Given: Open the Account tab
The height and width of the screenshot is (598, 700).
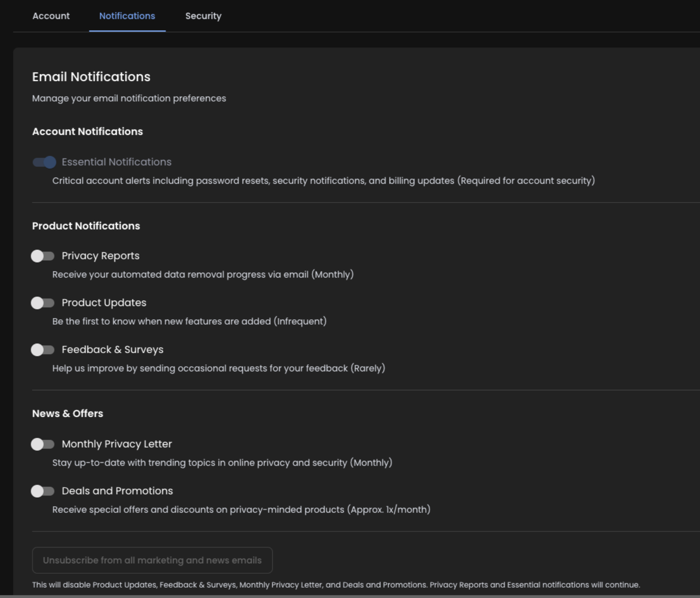Looking at the screenshot, I should (51, 16).
